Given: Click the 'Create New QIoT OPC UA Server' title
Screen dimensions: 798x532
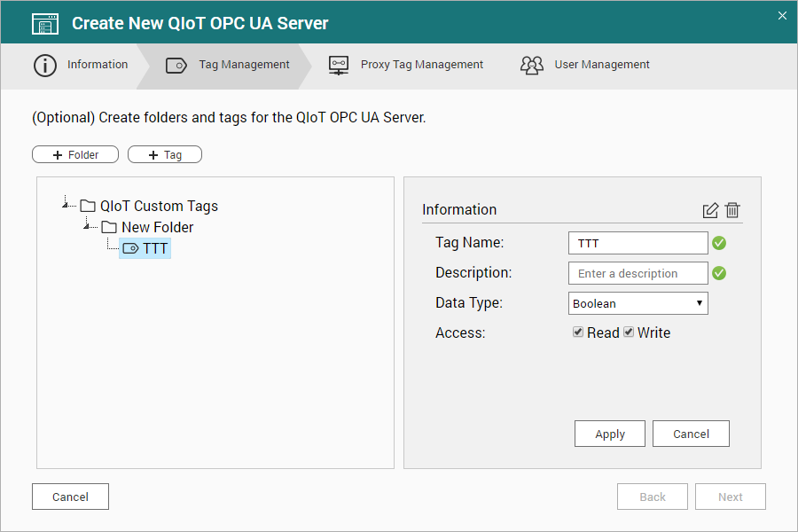Looking at the screenshot, I should pyautogui.click(x=200, y=23).
